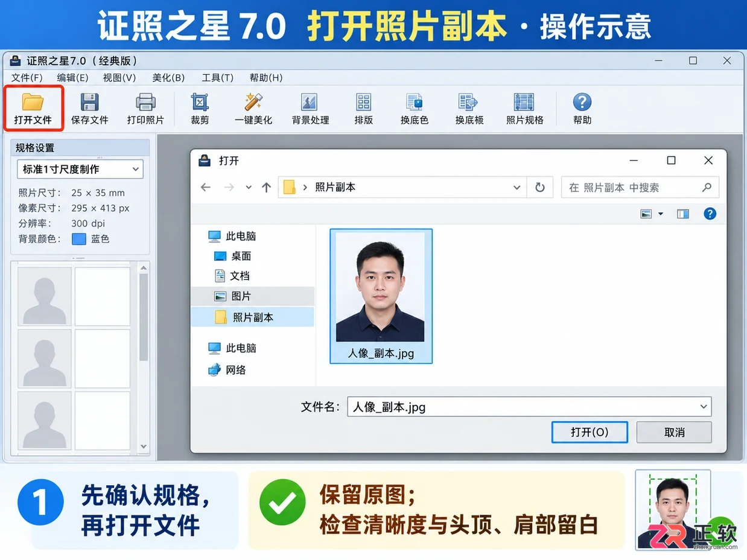Go back in the 打开 dialog
Viewport: 747px width, 560px height.
205,187
